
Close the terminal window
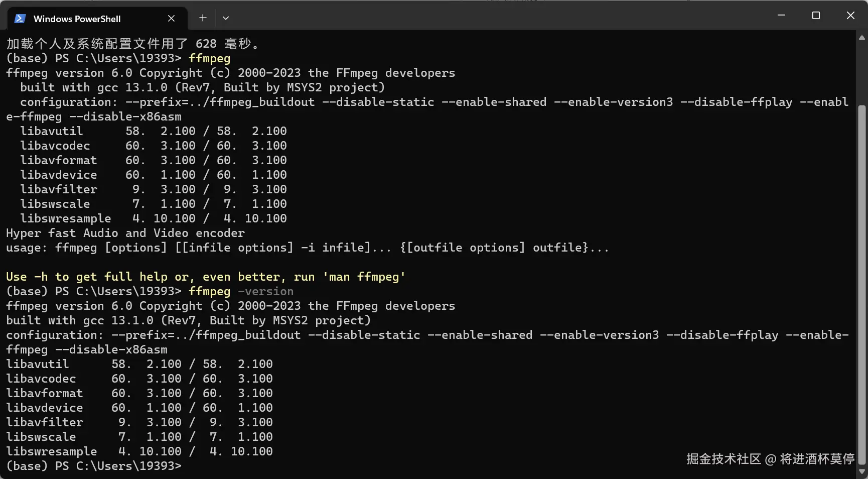(850, 16)
